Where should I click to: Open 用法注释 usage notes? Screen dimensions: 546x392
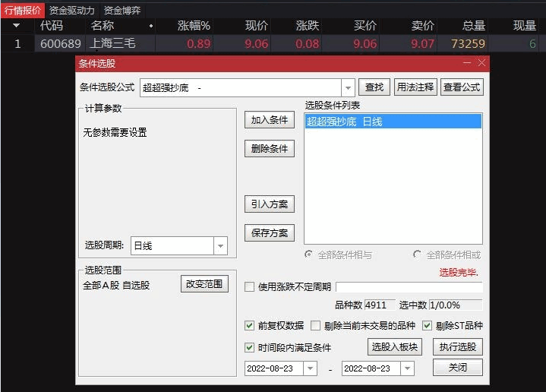pos(415,87)
